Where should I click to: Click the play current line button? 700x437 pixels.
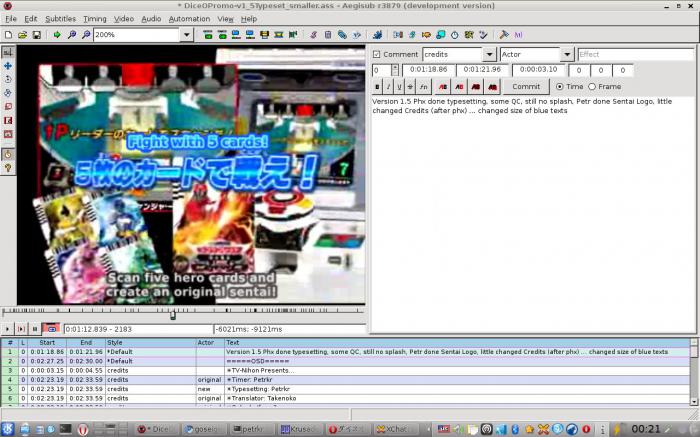[x=21, y=329]
